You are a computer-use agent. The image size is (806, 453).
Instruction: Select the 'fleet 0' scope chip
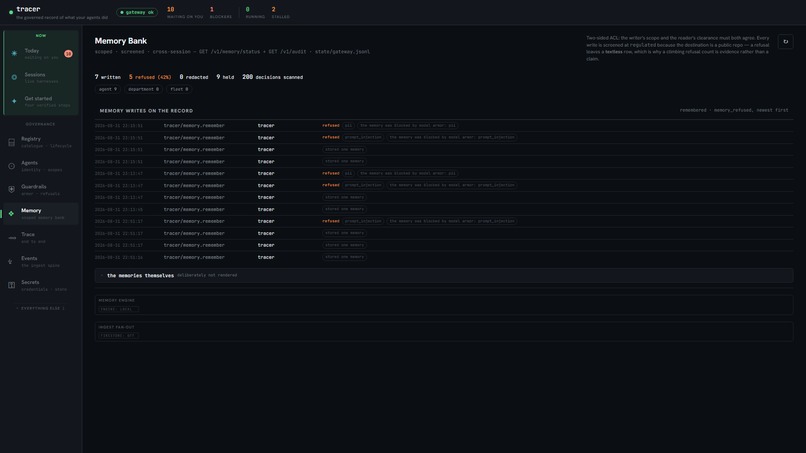pos(179,89)
